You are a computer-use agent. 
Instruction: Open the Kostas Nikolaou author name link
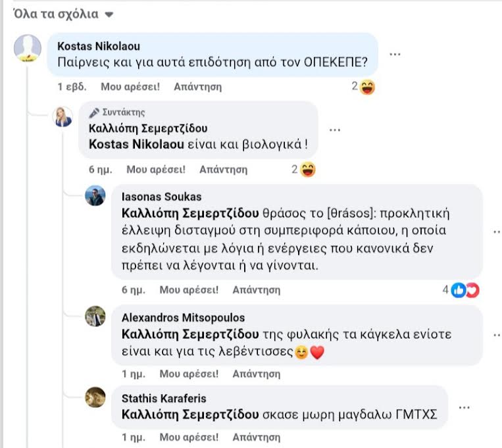[x=99, y=46]
